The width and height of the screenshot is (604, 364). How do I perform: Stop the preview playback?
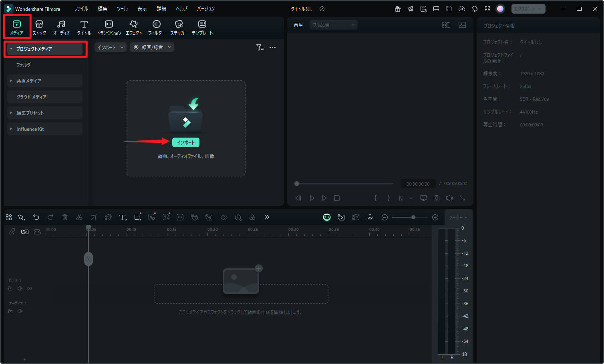(337, 198)
